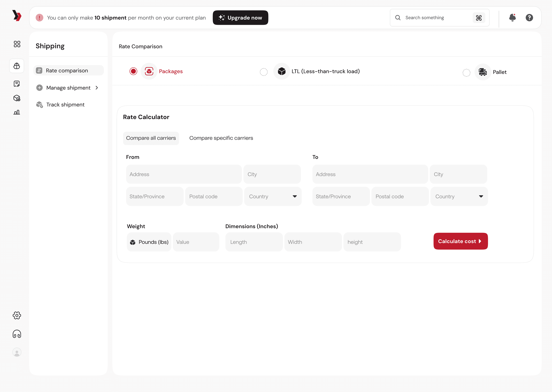Screen dimensions: 552x392
Task: Open the user profile avatar
Action: click(x=17, y=352)
